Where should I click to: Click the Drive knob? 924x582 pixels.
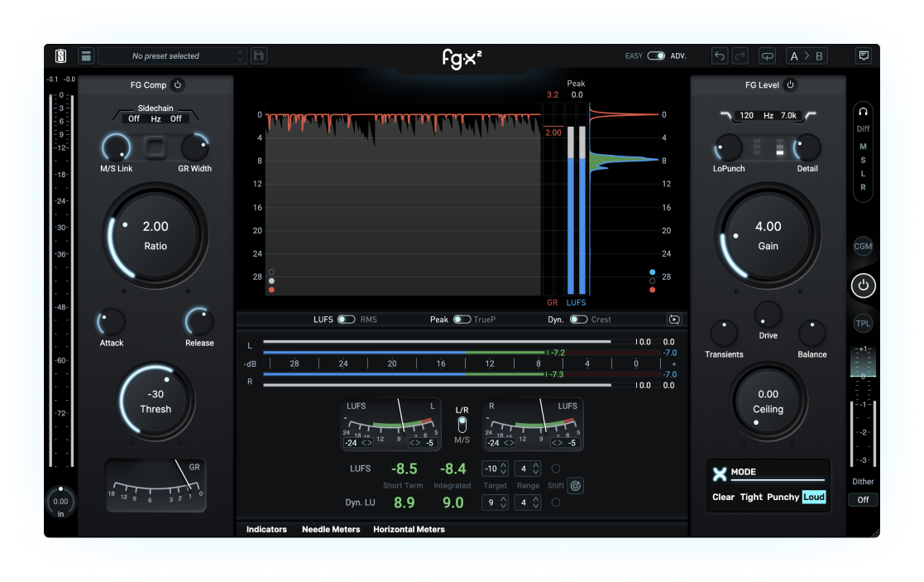[x=768, y=315]
